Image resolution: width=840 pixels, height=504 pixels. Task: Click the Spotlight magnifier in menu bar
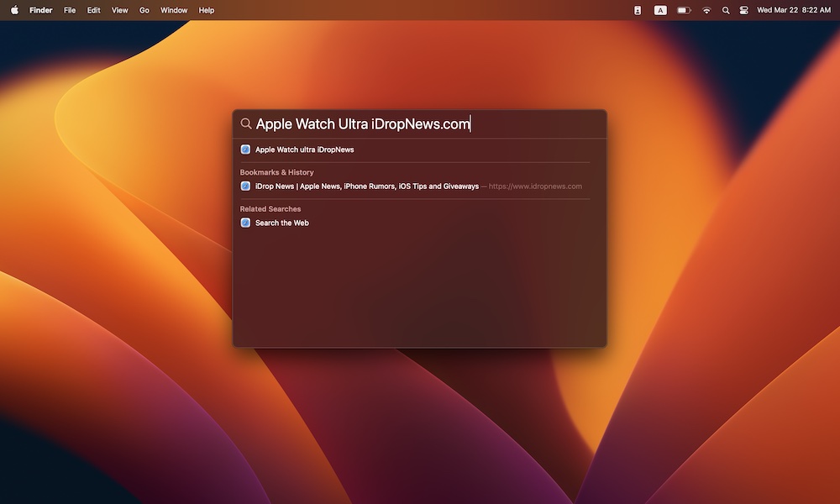pyautogui.click(x=726, y=10)
